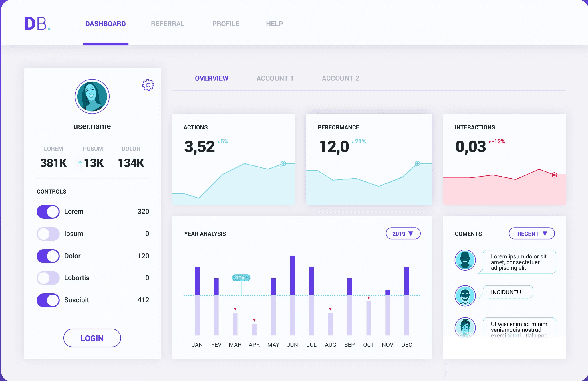Image resolution: width=588 pixels, height=381 pixels.
Task: Click the red down marker above AUG bar
Action: 330,309
